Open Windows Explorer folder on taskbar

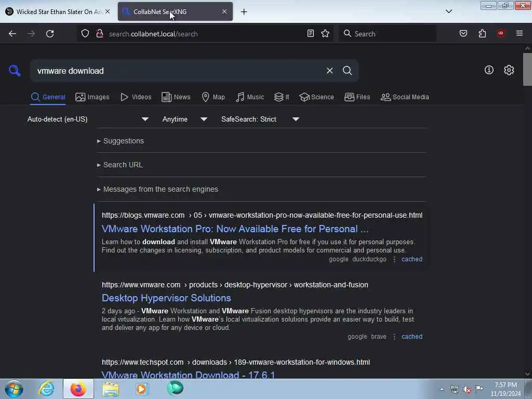111,389
